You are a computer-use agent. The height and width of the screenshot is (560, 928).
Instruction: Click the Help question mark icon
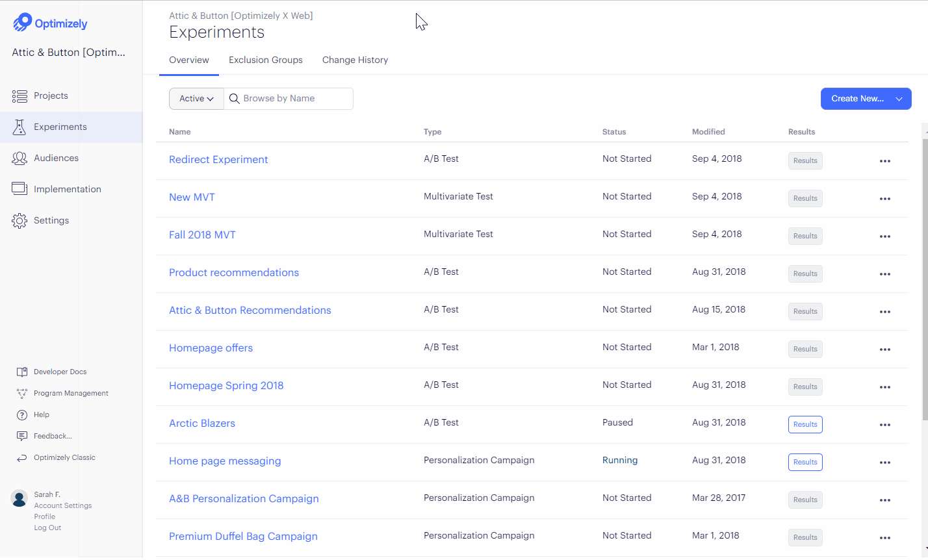(x=22, y=414)
